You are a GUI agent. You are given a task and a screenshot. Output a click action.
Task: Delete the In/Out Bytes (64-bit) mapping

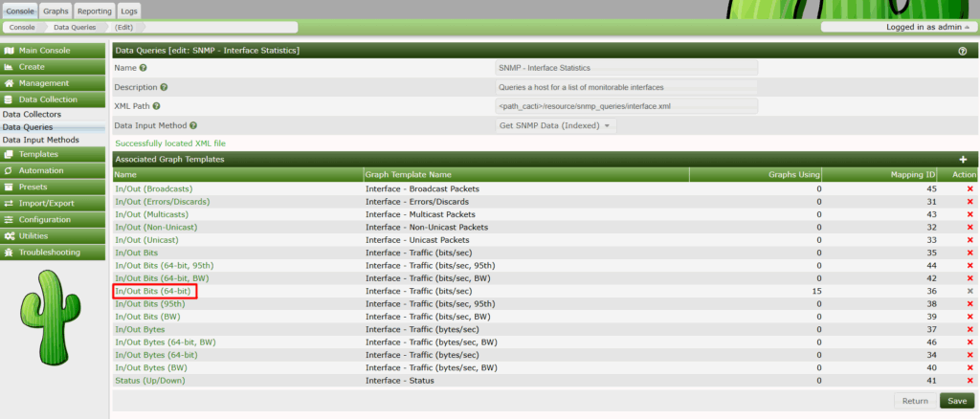[x=970, y=355]
